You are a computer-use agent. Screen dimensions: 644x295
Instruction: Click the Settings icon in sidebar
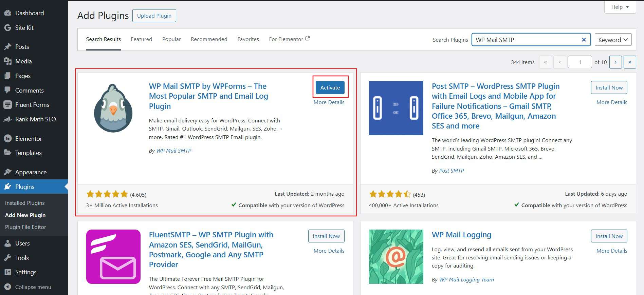tap(7, 272)
